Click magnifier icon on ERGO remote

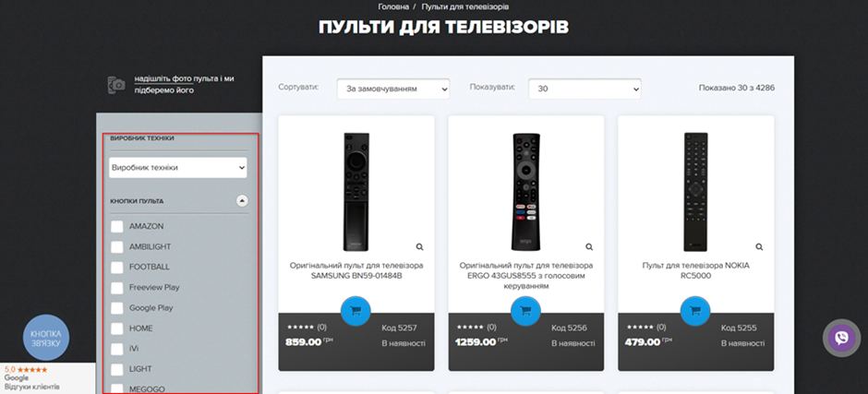tap(589, 246)
